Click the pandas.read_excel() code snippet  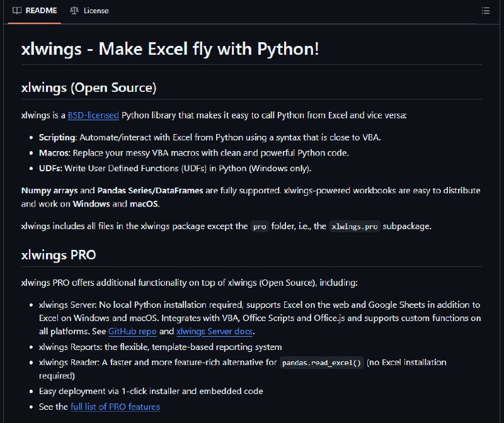click(322, 363)
